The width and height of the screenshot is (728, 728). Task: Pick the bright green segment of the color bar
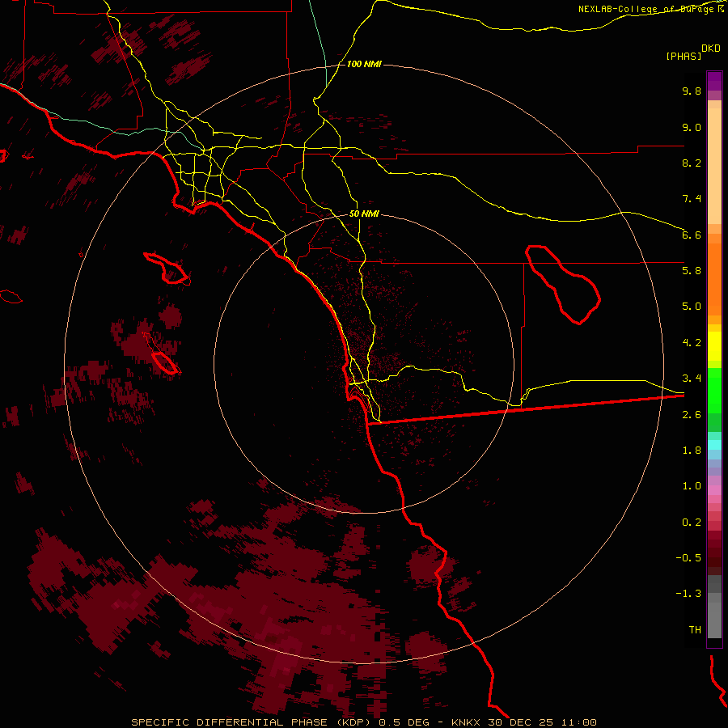pos(714,391)
